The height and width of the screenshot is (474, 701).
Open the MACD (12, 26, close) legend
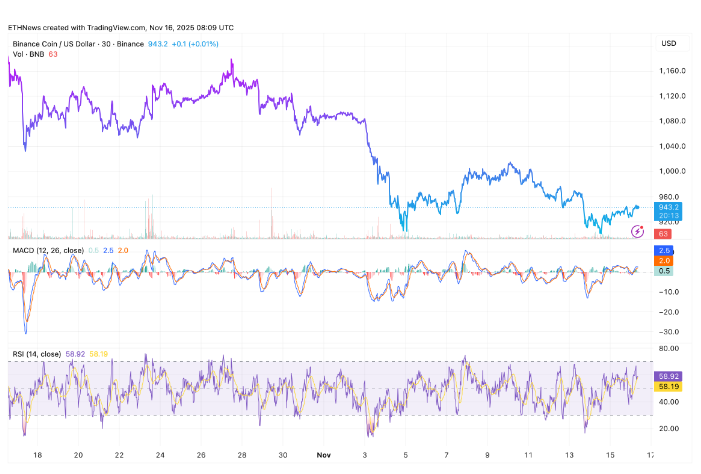(x=47, y=250)
